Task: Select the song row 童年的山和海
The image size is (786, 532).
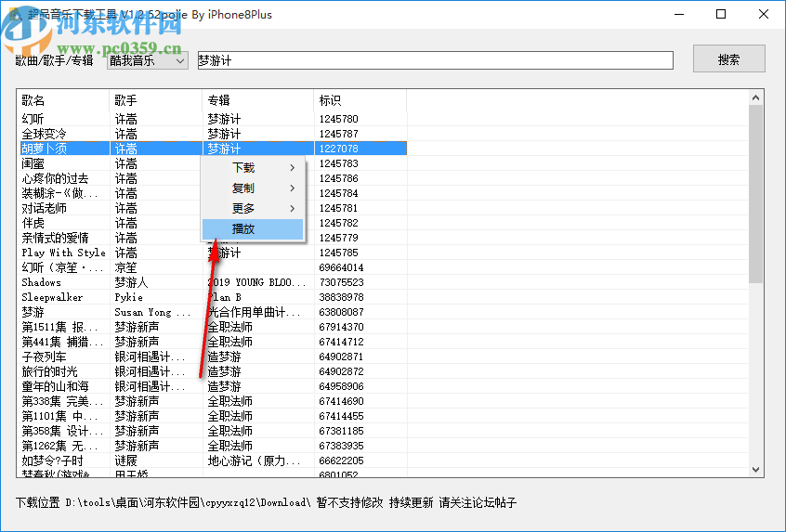Action: click(x=213, y=387)
